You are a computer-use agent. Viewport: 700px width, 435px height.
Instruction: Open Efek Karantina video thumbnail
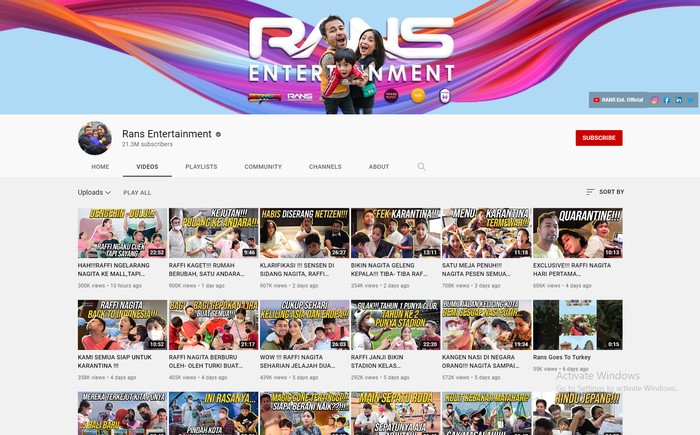click(396, 233)
